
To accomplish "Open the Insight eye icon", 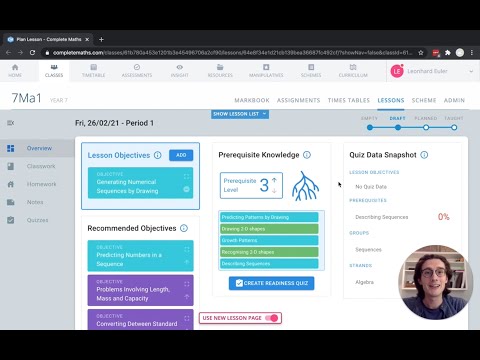I will [x=180, y=67].
